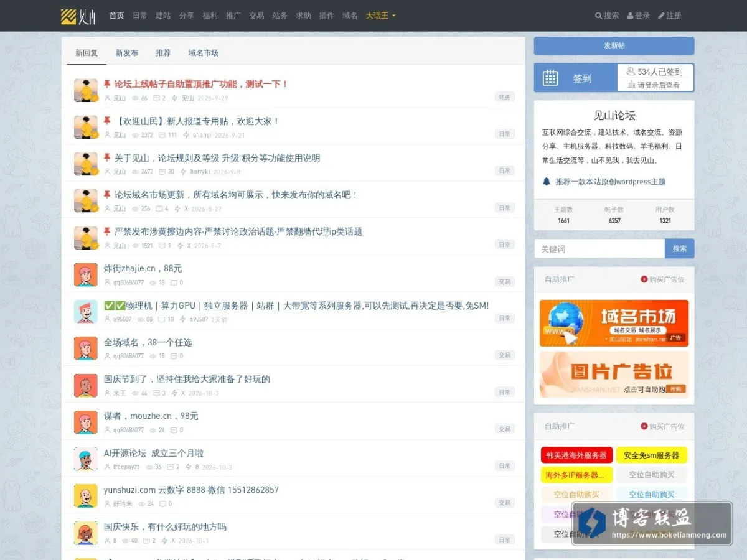Screen dimensions: 747x560
Task: Open last replier harrykt link
Action: pos(200,172)
